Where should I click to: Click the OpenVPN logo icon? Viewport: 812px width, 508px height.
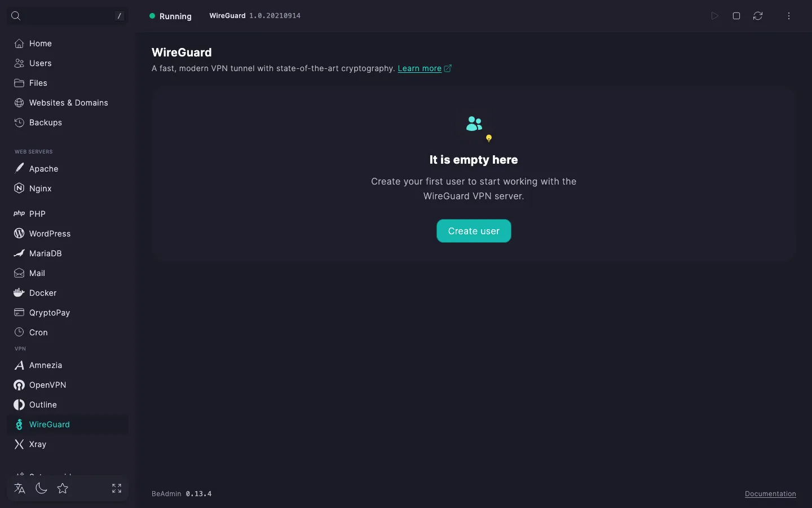[x=19, y=385]
